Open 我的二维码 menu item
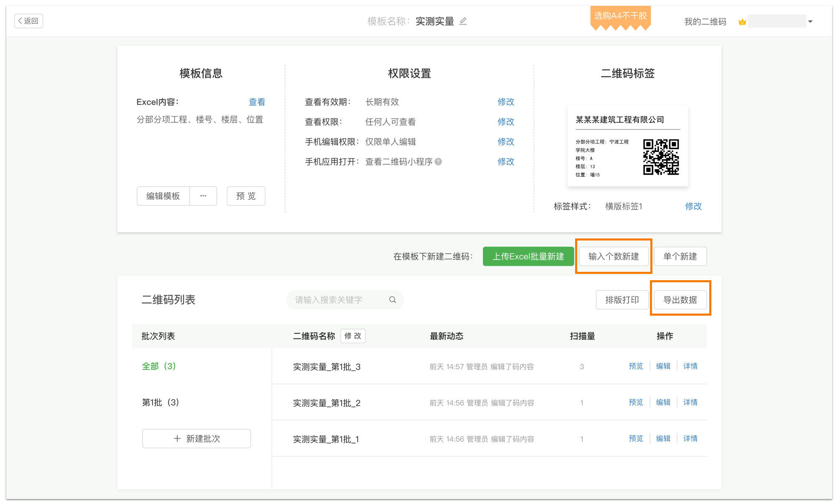838x504 pixels. point(705,22)
